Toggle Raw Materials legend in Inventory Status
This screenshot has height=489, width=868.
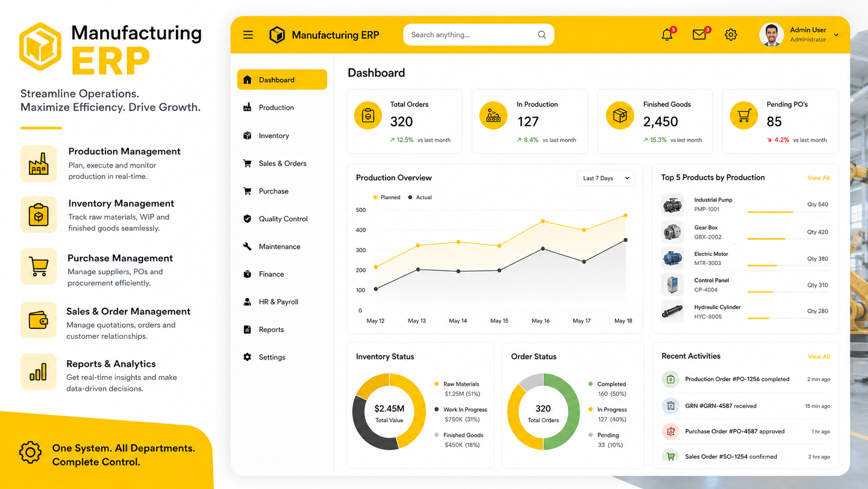457,384
